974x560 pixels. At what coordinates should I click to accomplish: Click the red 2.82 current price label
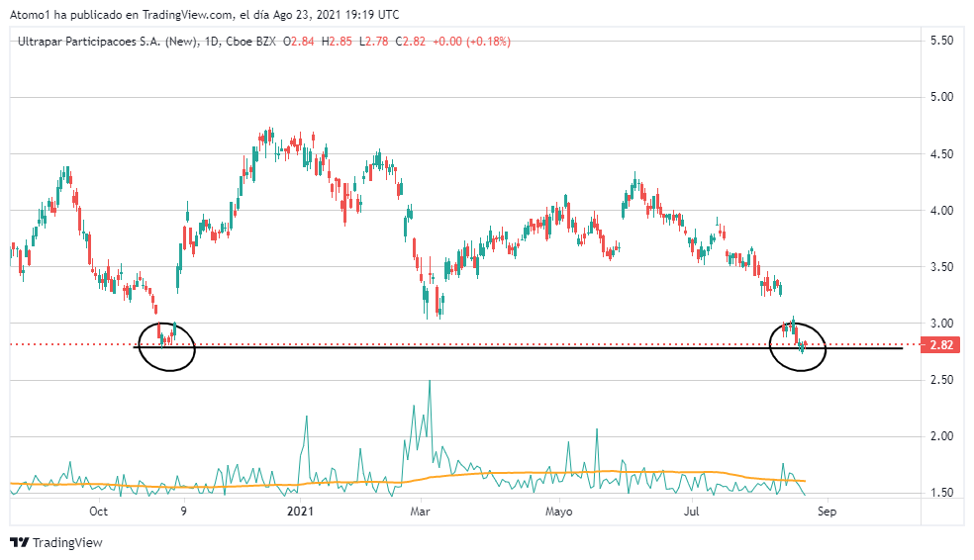(941, 345)
